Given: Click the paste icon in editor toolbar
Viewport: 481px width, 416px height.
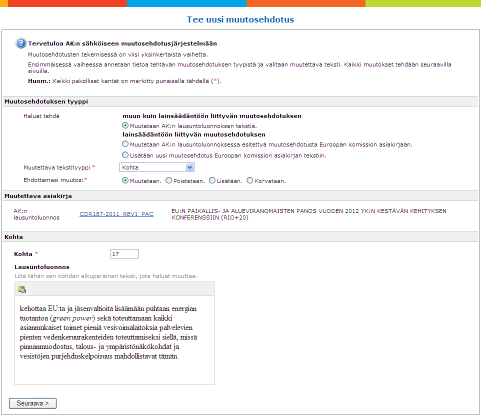Looking at the screenshot, I should pyautogui.click(x=22, y=289).
